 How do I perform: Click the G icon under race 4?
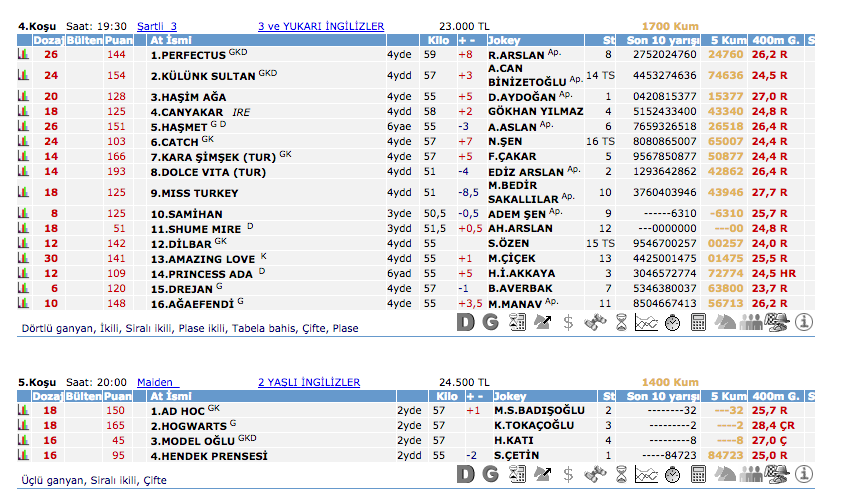tap(490, 323)
